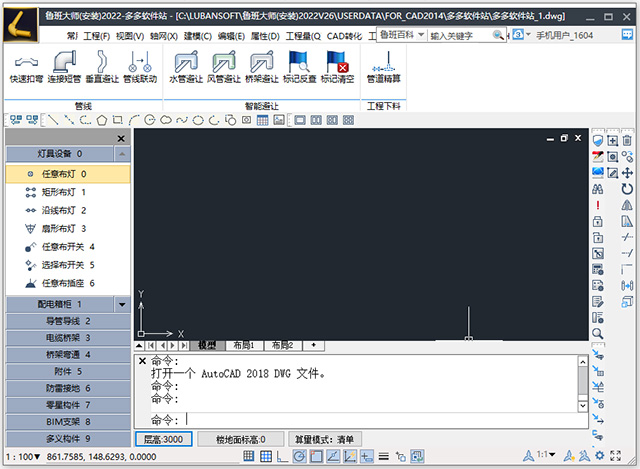Select the revision cloud tool
This screenshot has height=469, width=640.
tap(166, 120)
